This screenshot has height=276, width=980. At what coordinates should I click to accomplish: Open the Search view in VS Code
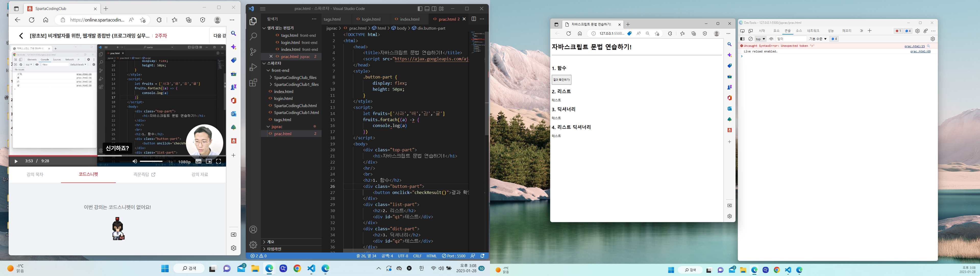pyautogui.click(x=253, y=37)
